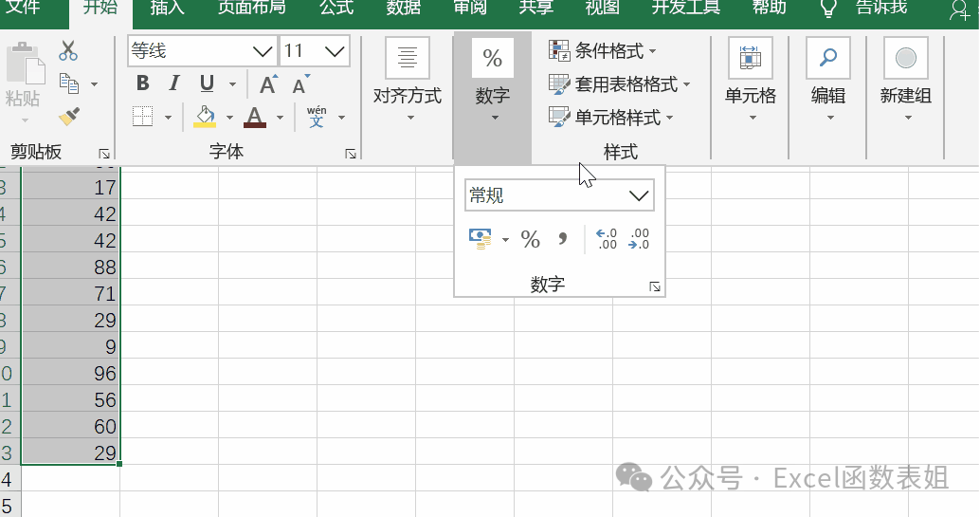Apply percent style in number popup
The width and height of the screenshot is (980, 517).
tap(531, 239)
